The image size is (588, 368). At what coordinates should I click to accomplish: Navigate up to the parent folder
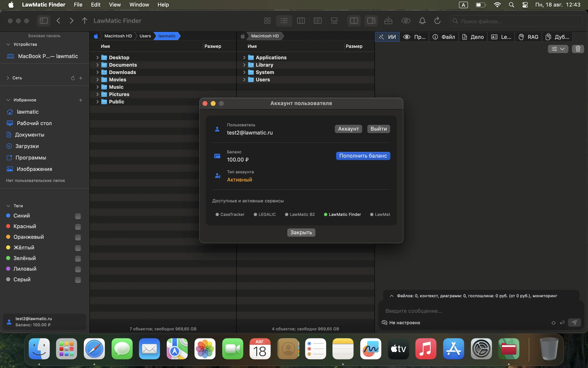[x=84, y=21]
